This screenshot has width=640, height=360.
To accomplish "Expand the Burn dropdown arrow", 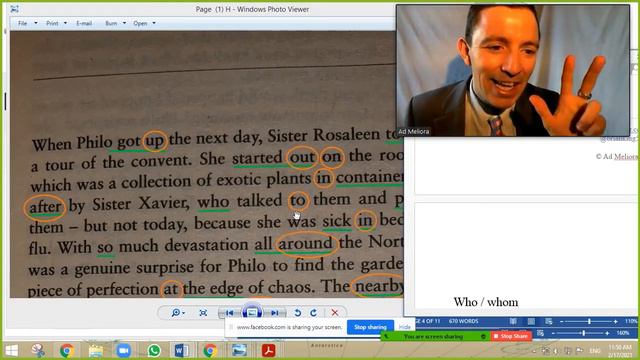I will click(124, 23).
